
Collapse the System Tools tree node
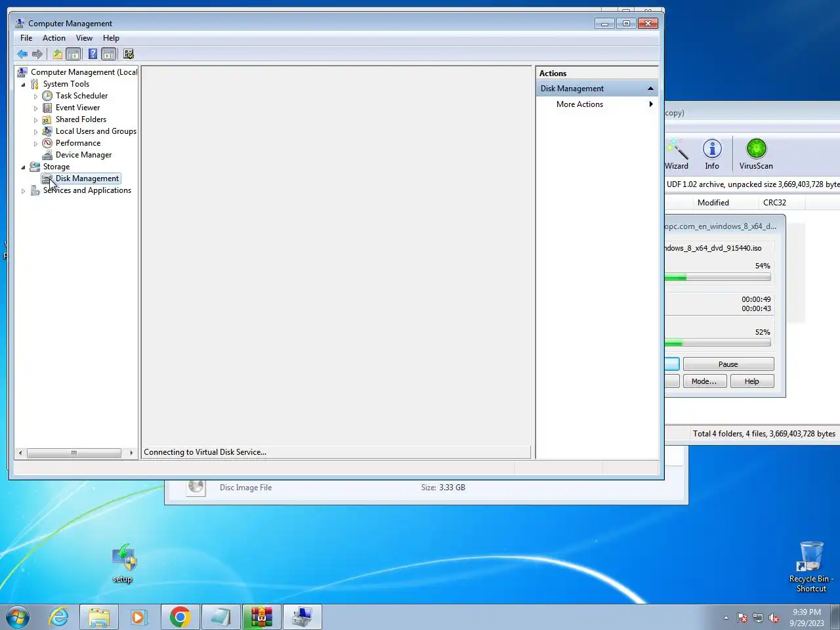[23, 85]
